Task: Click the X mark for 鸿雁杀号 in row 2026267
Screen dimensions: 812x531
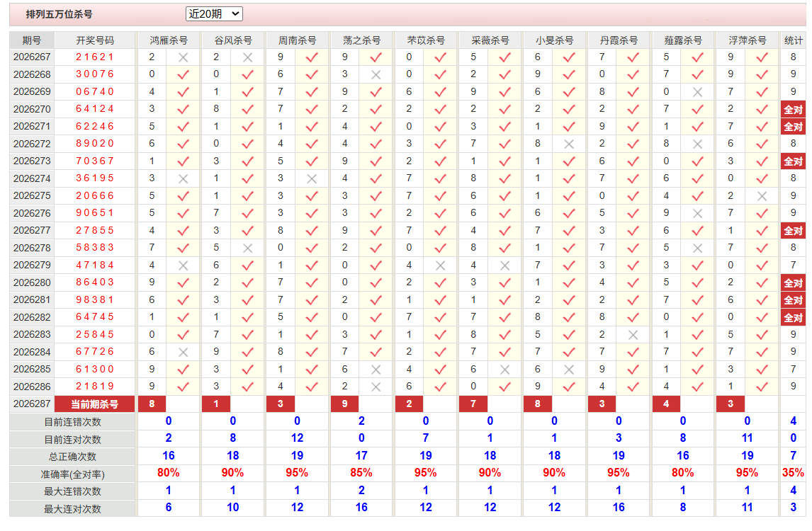Action: (183, 57)
